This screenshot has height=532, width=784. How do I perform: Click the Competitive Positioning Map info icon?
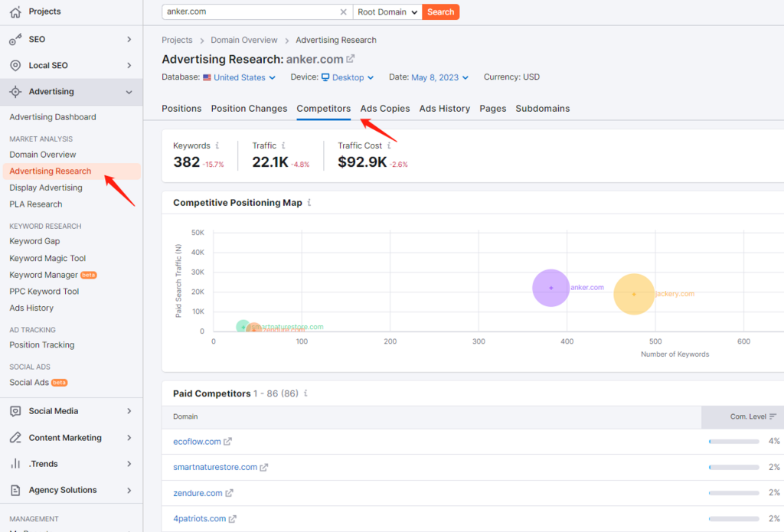[309, 203]
